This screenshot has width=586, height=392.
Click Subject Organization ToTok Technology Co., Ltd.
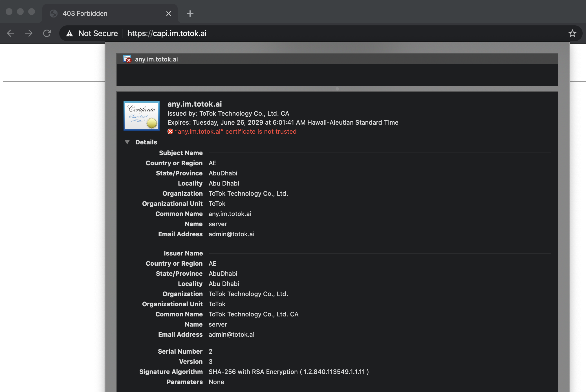click(248, 193)
